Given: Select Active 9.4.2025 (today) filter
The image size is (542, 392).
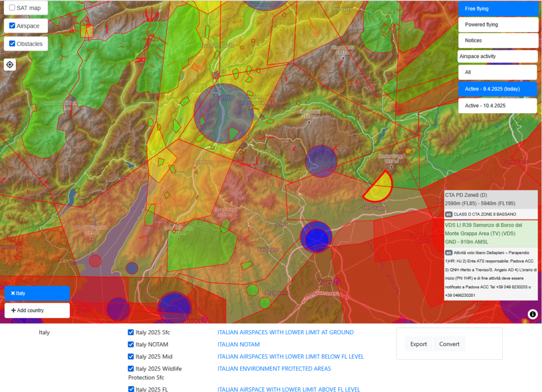Looking at the screenshot, I should pos(498,89).
